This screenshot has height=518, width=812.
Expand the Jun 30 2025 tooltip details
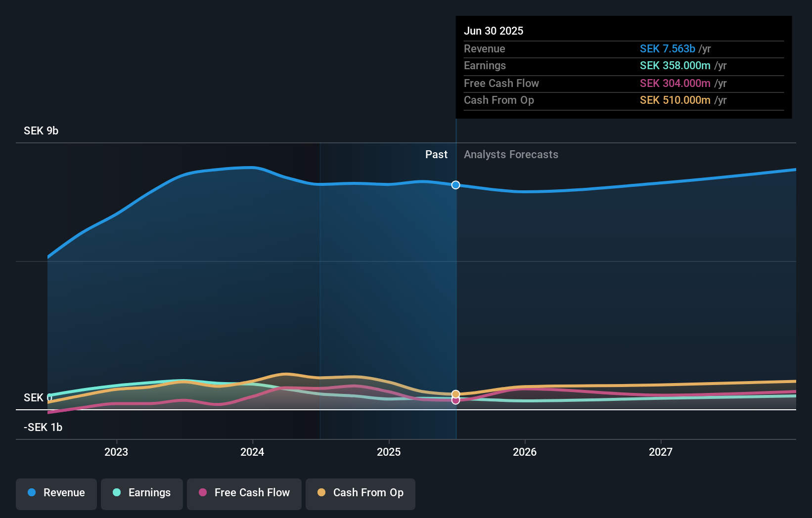494,31
